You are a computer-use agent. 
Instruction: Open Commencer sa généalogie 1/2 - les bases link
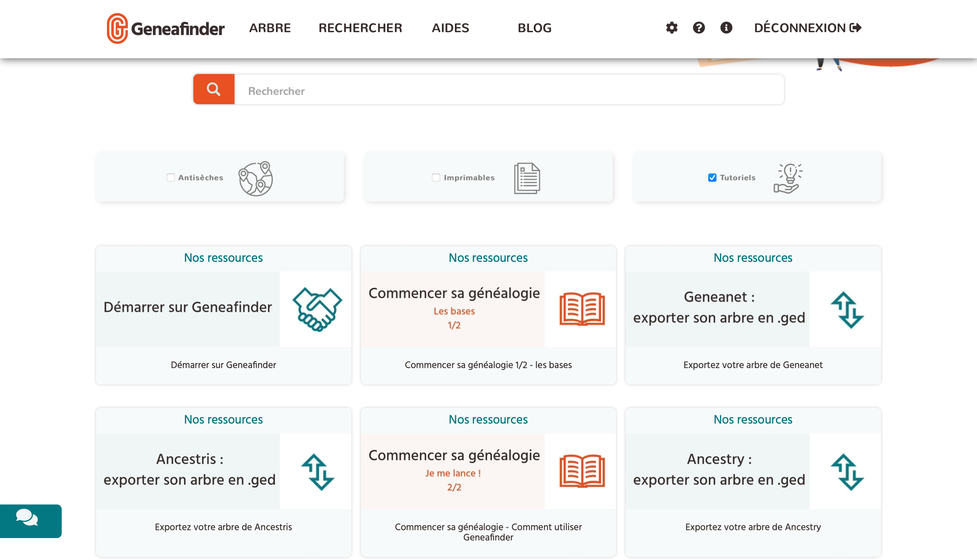(x=488, y=365)
